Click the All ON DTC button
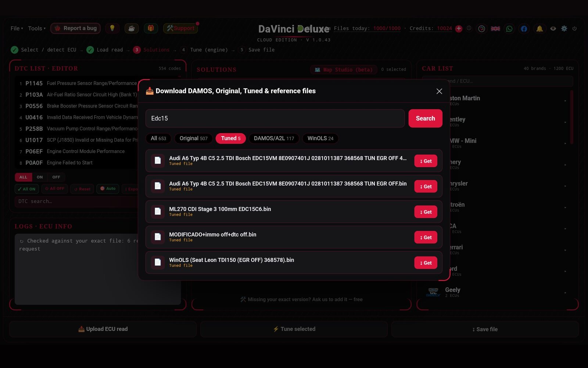 26,189
